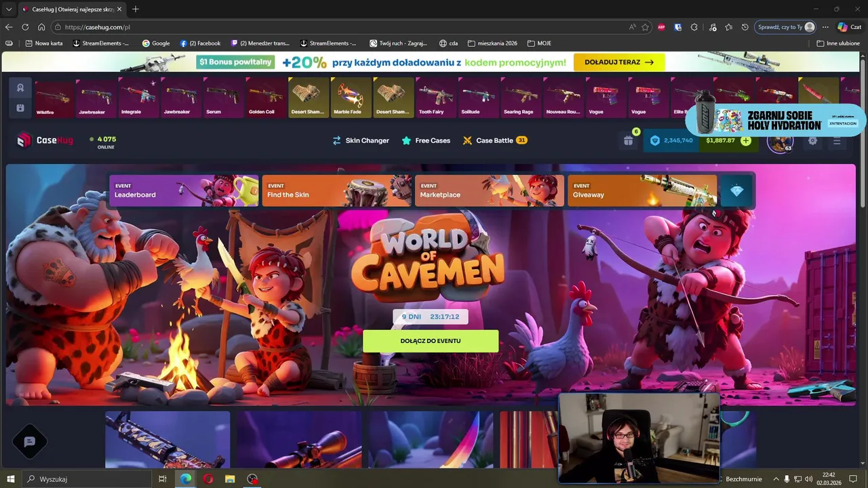Viewport: 868px width, 488px height.
Task: Open the CaseHug hamburger menu
Action: tap(837, 141)
